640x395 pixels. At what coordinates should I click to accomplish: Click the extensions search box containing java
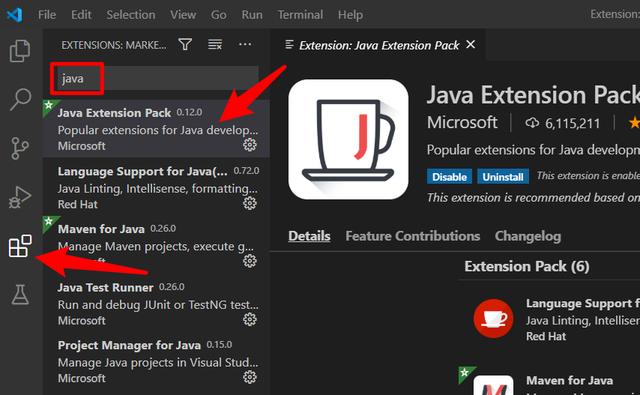click(158, 78)
